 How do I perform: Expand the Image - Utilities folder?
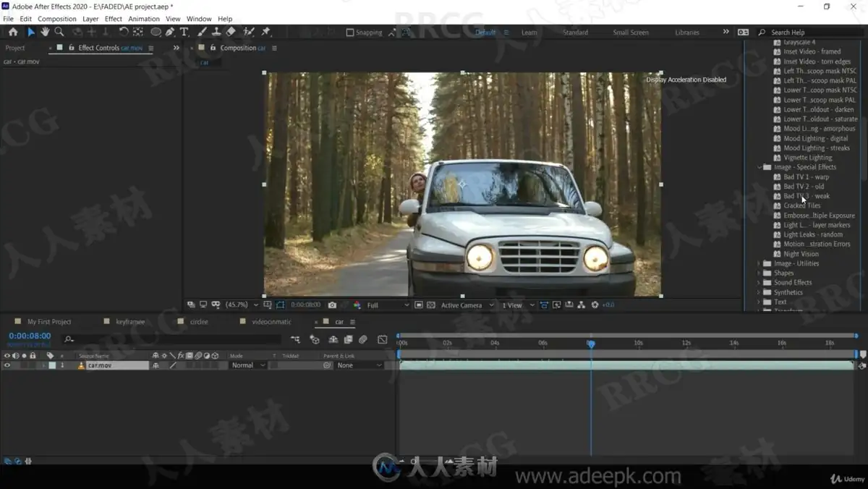click(759, 263)
